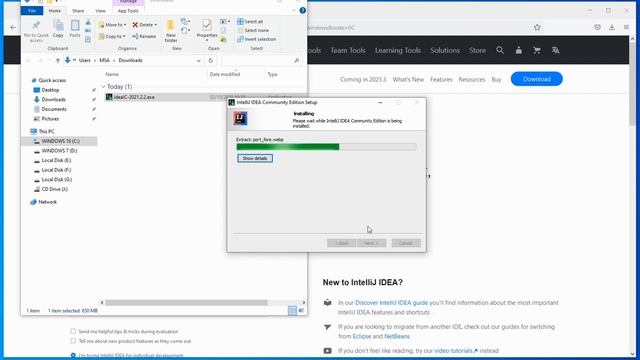Open the Copy to dropdown

coord(112,36)
